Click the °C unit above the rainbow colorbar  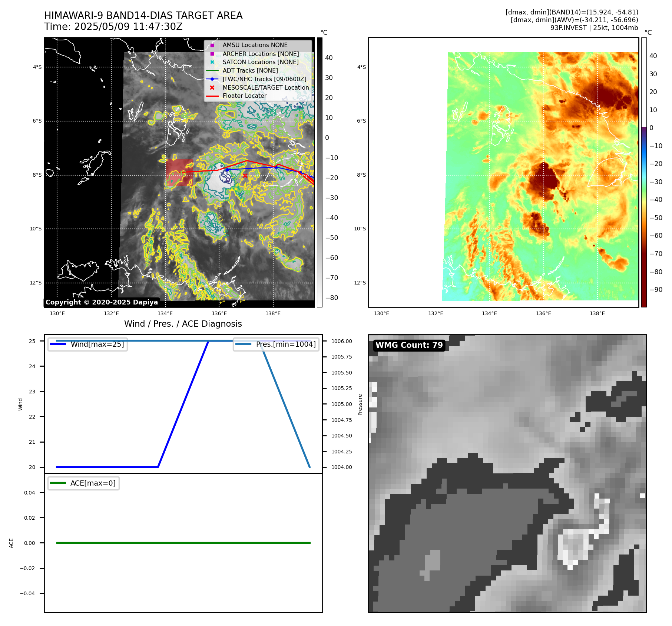648,33
